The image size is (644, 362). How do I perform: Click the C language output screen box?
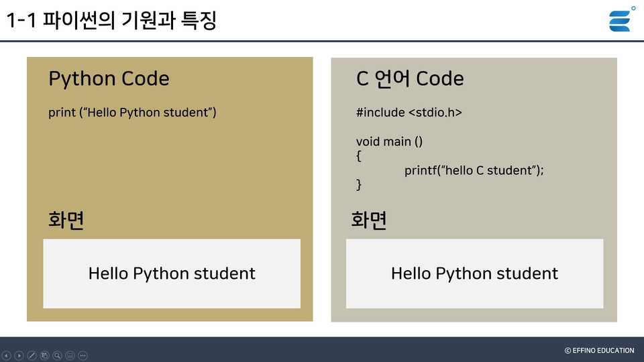point(474,274)
